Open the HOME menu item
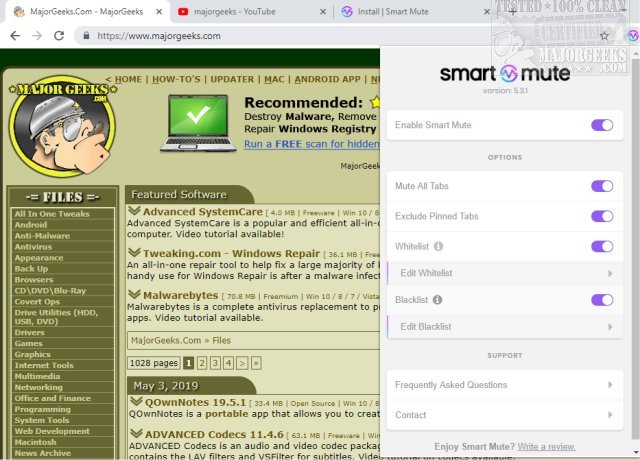640x460 pixels. [128, 79]
